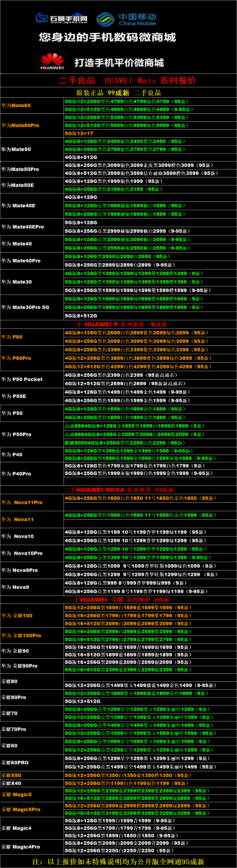
Task: Select the 华为Mate50 model cell
Action: pos(32,149)
